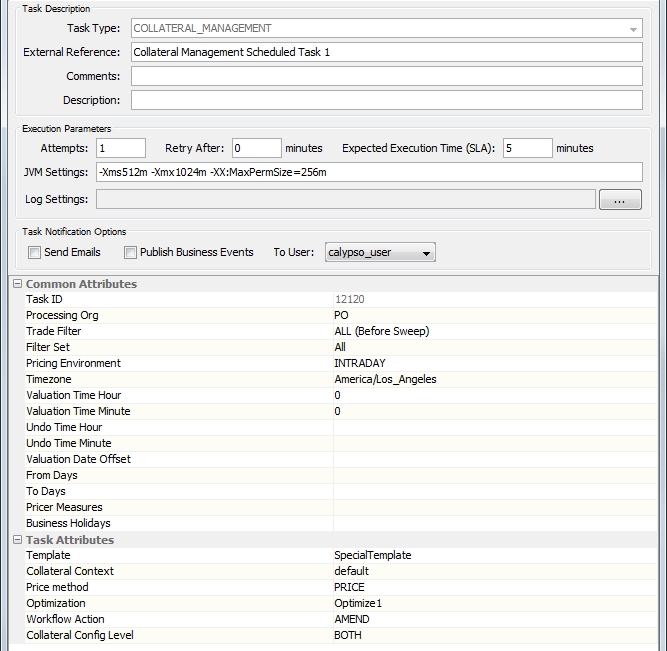
Task: Click the Collateral Config Level label
Action: point(80,635)
